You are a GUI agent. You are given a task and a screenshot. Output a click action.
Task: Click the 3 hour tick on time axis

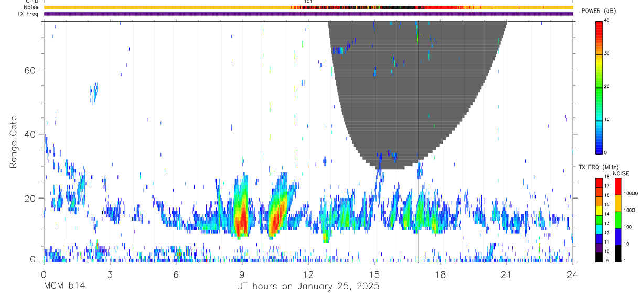pos(110,274)
